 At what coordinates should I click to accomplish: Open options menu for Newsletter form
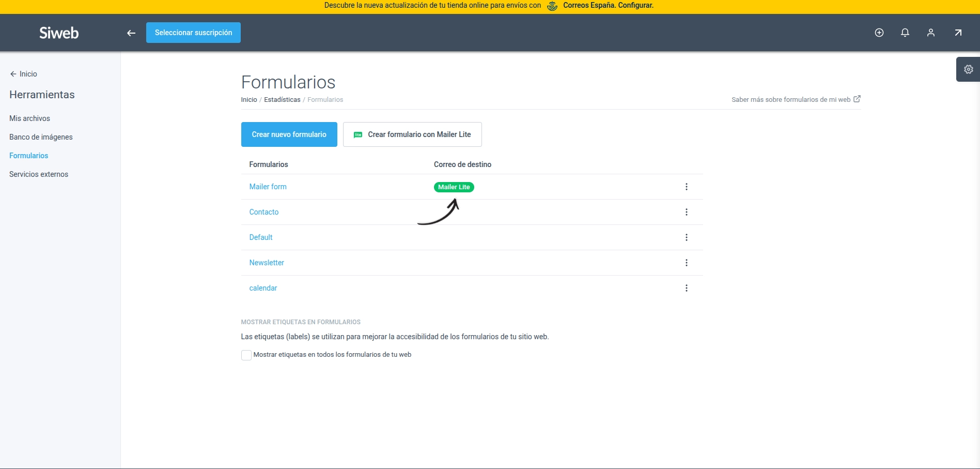click(x=687, y=263)
